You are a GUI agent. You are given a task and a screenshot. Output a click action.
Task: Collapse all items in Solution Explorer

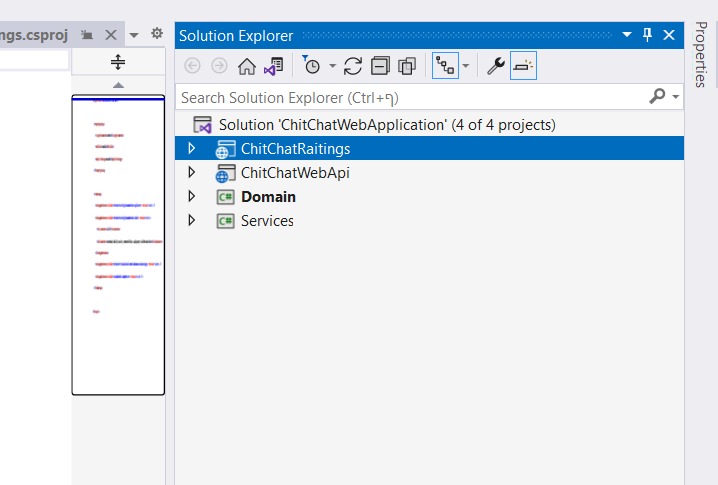point(380,66)
